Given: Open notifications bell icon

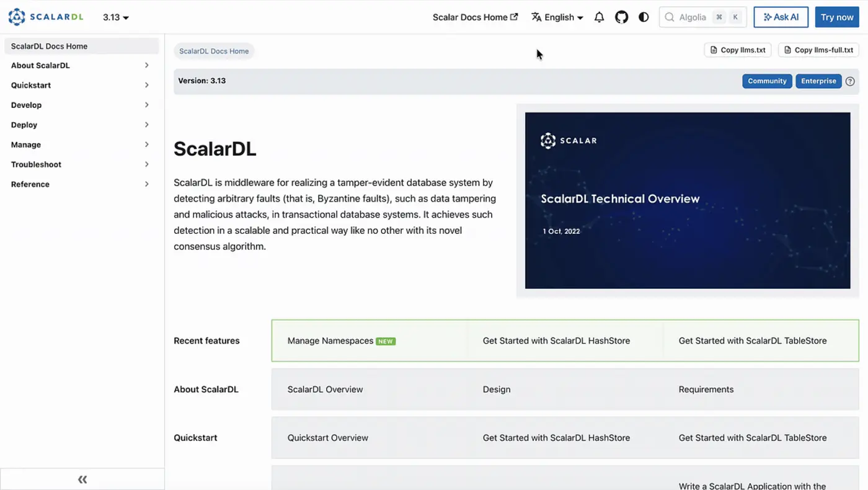Looking at the screenshot, I should (599, 17).
